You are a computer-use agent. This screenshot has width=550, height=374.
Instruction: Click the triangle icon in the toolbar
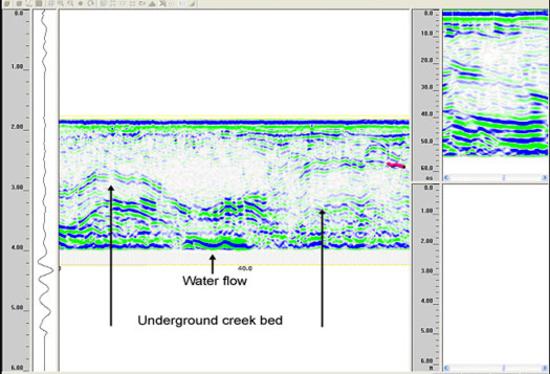(152, 4)
